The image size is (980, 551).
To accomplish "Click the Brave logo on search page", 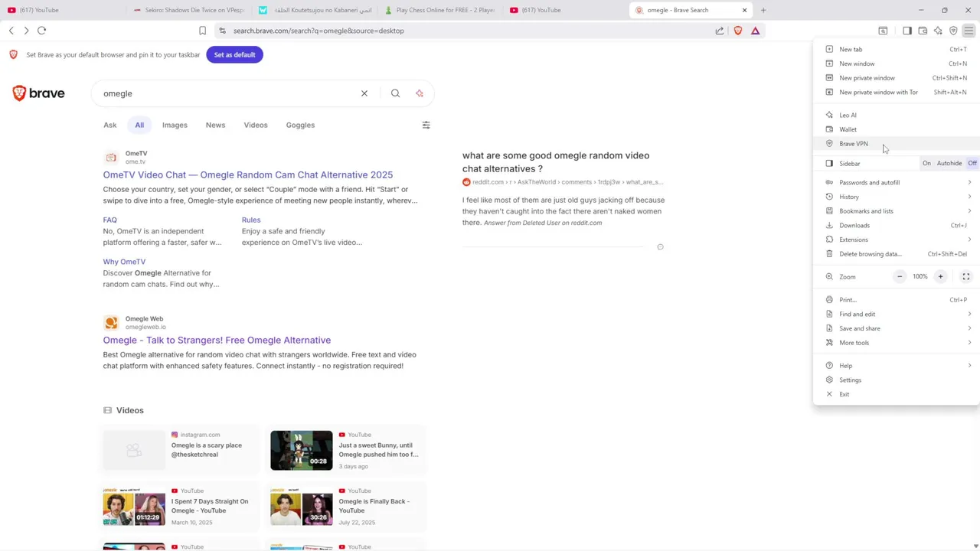I will coord(38,93).
